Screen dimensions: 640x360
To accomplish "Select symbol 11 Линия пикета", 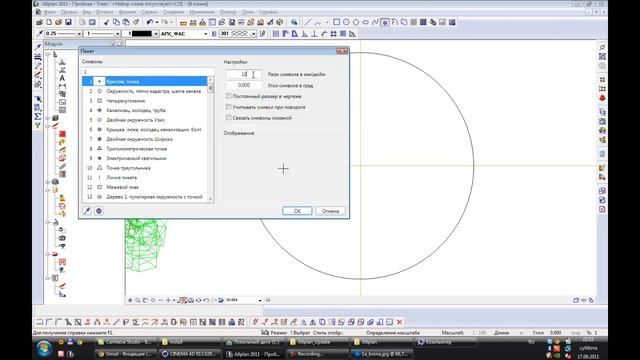I will coord(145,178).
